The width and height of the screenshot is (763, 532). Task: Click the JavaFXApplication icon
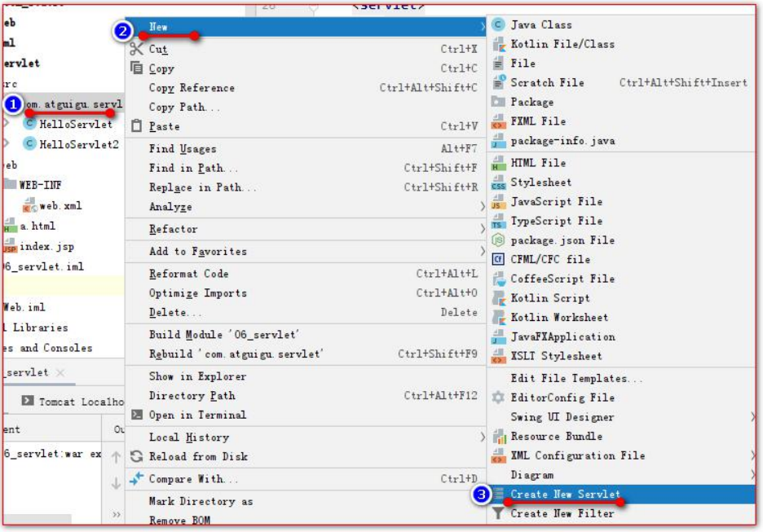tap(498, 336)
